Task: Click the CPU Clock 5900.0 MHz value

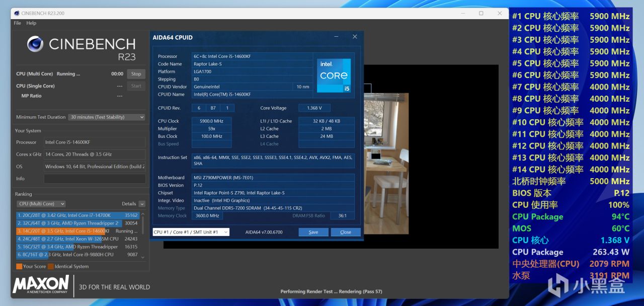Action: (211, 121)
